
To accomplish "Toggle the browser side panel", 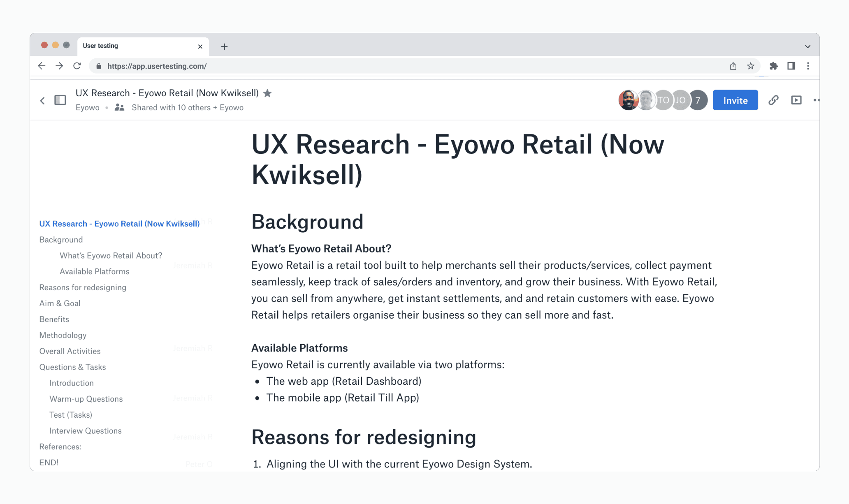I will [x=791, y=66].
